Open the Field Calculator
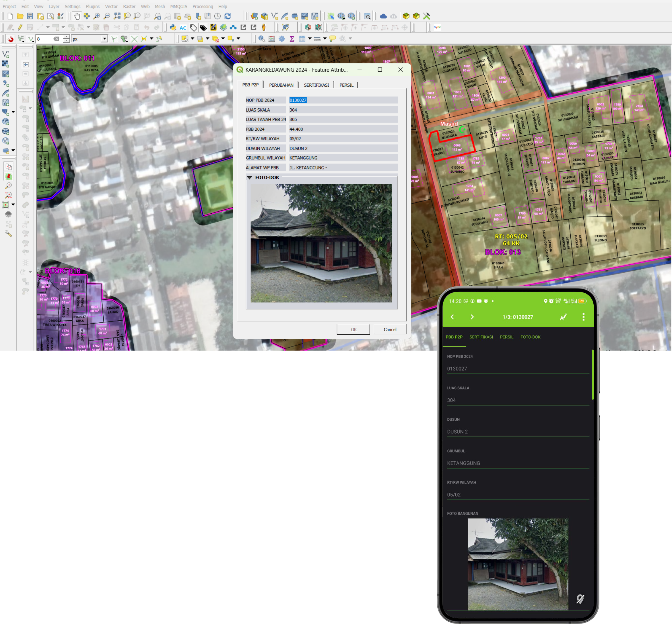The width and height of the screenshot is (672, 624). (271, 38)
